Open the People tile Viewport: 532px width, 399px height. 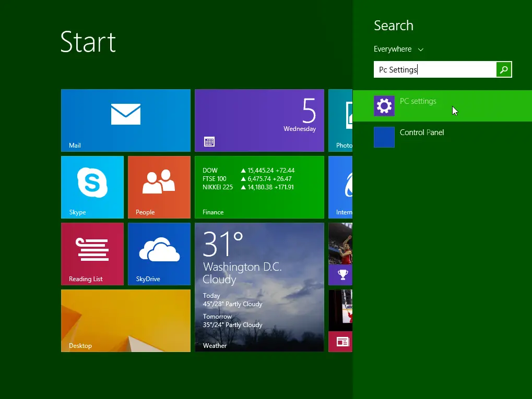159,187
